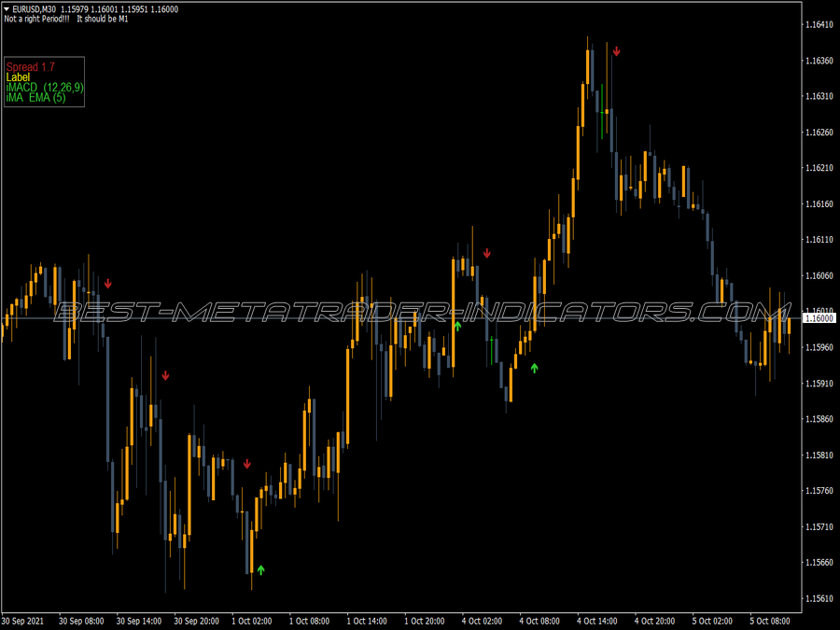Select the yellow "Label" text object
Screen dimensions: 840x630
point(19,77)
